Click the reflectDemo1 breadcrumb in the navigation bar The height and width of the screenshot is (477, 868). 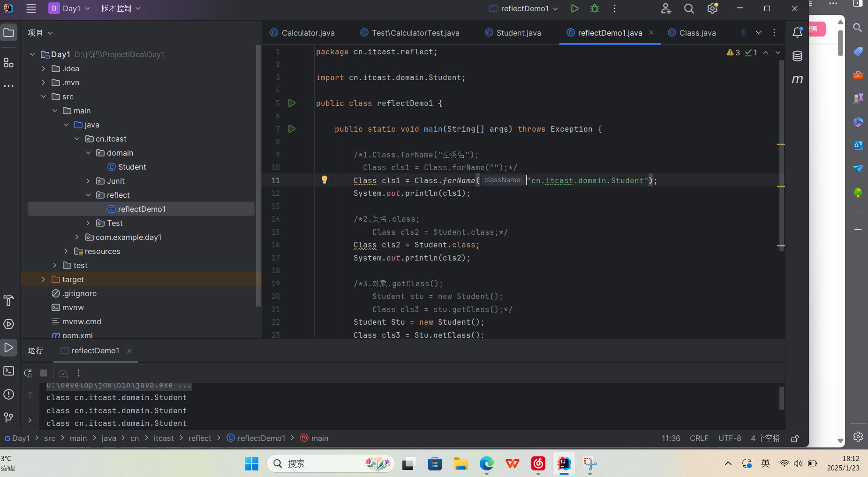coord(256,438)
